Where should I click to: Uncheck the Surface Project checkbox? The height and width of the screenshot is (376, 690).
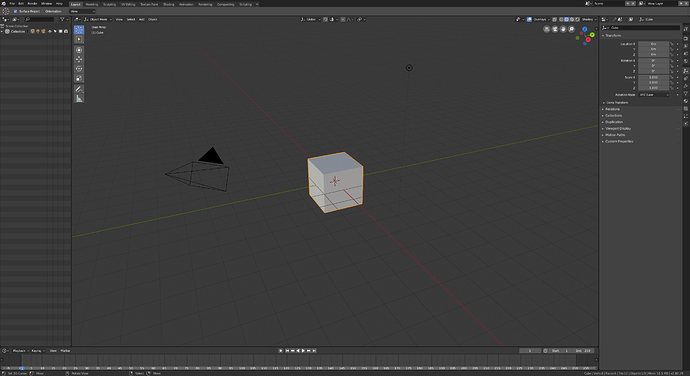15,11
